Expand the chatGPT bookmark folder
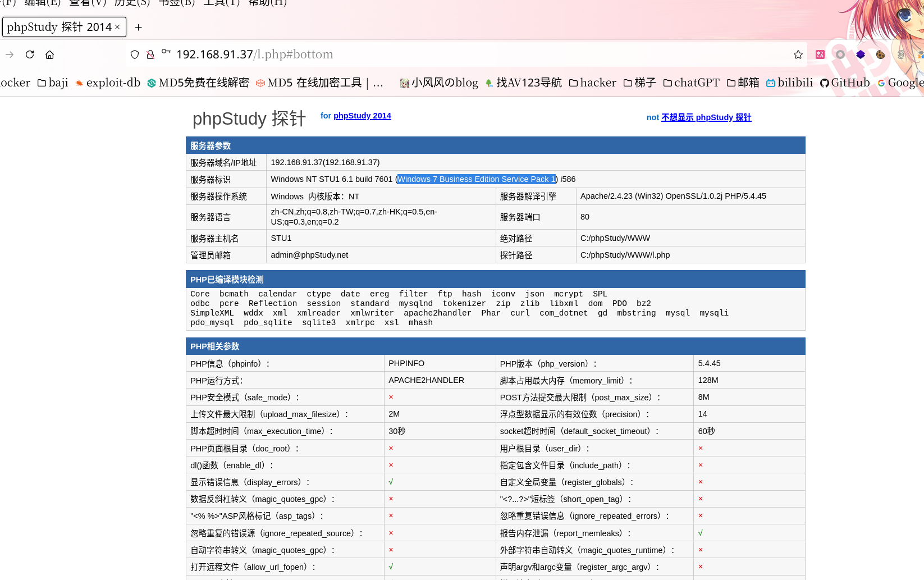 pos(691,83)
